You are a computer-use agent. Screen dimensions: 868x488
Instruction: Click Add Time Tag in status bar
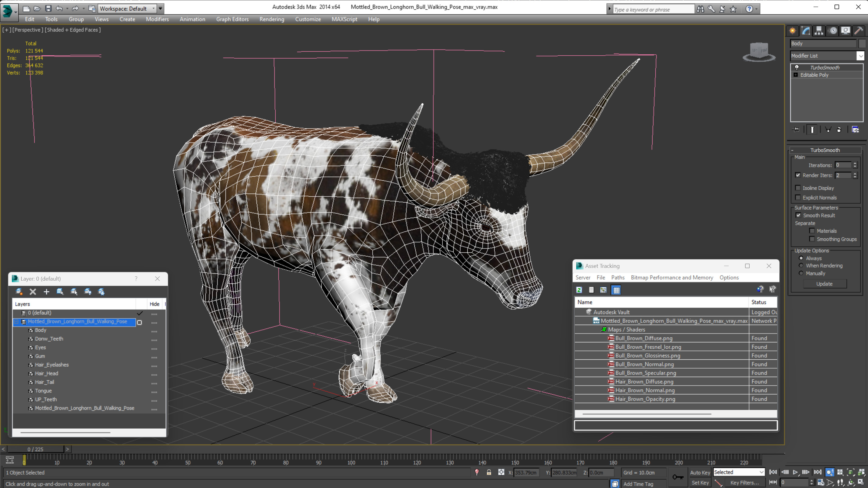click(638, 484)
